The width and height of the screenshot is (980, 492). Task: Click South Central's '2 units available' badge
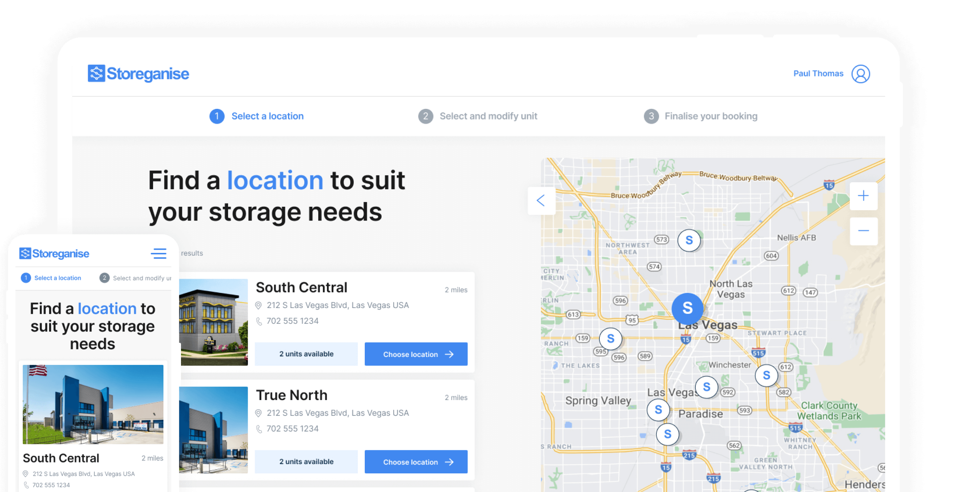tap(306, 354)
